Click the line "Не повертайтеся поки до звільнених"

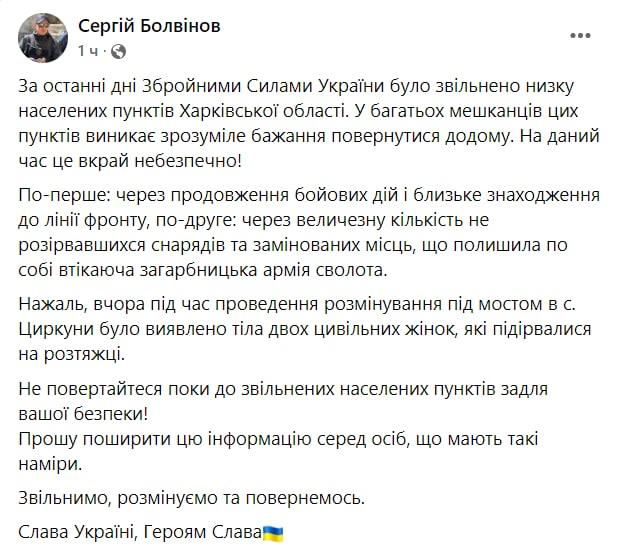(284, 387)
